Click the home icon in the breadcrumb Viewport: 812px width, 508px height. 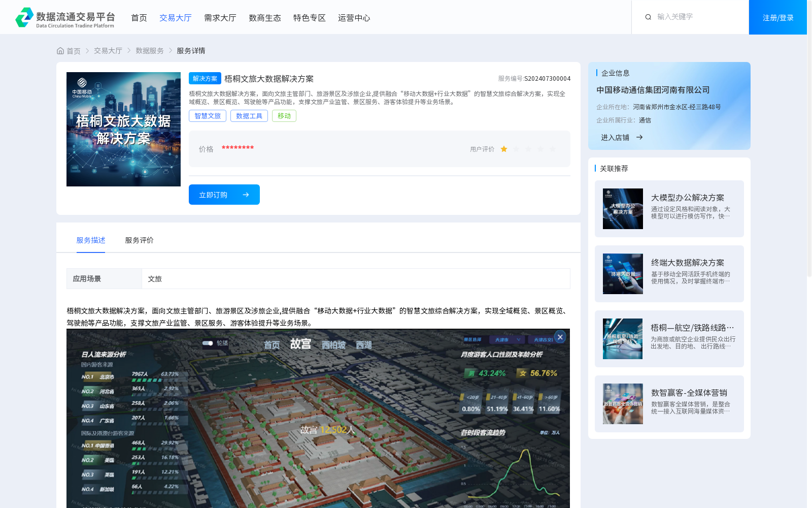coord(60,51)
